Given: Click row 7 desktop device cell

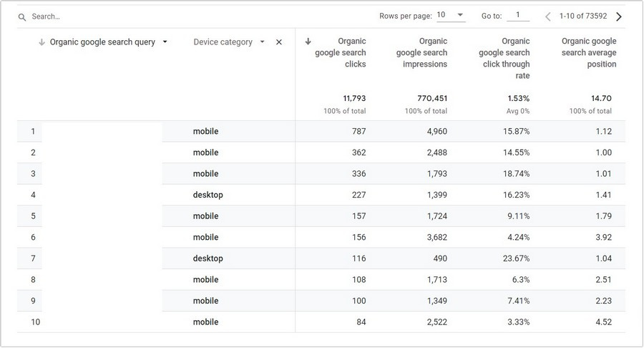Looking at the screenshot, I should tap(208, 258).
